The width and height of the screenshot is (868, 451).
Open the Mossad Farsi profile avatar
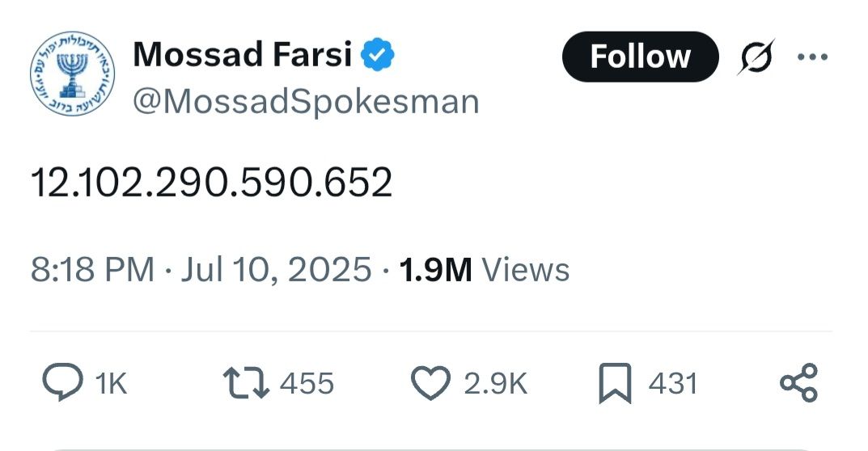point(73,74)
